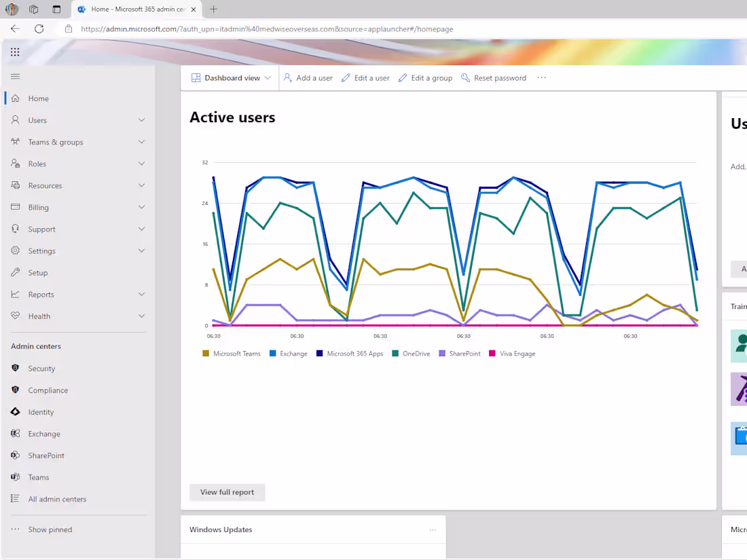This screenshot has width=747, height=560.
Task: Expand the Resources section chevron
Action: pos(141,185)
